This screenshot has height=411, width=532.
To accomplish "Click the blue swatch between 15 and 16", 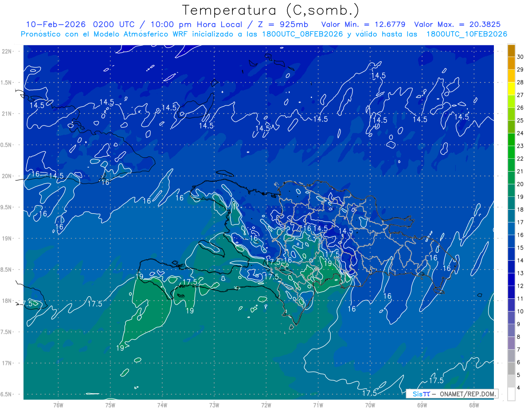I will pos(511,242).
